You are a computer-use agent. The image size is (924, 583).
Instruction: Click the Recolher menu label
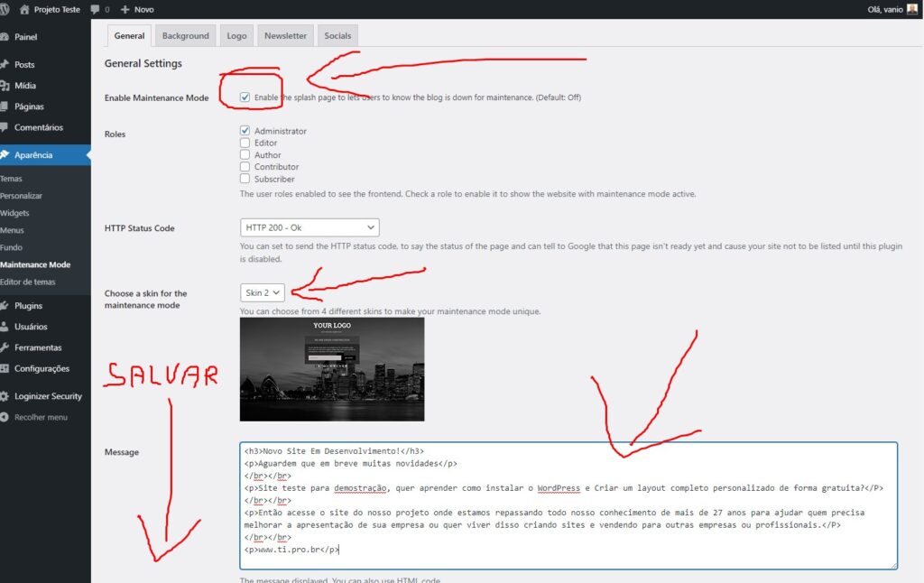(41, 417)
